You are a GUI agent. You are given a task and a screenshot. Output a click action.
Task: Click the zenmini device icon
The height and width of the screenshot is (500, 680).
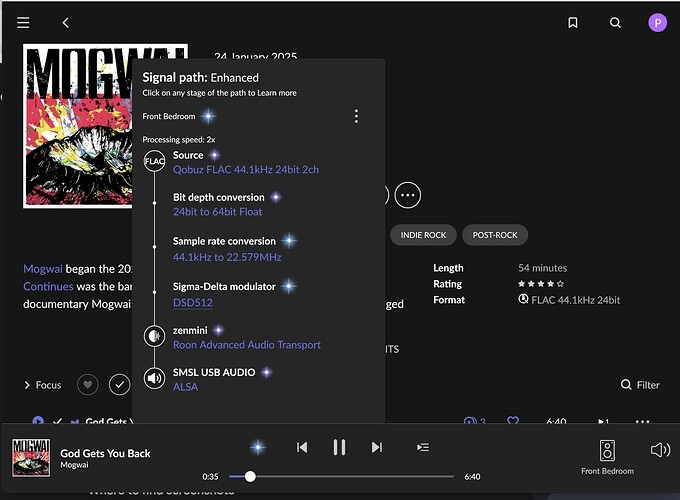coord(154,336)
